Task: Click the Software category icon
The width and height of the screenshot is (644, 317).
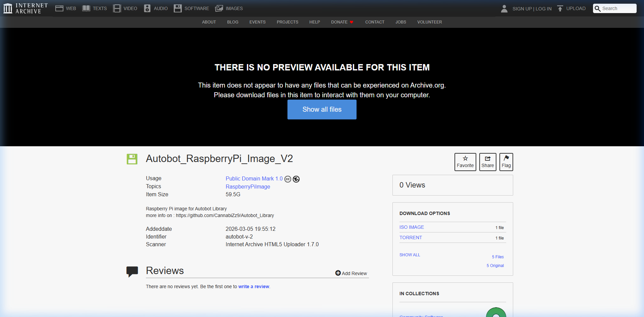Action: (178, 8)
